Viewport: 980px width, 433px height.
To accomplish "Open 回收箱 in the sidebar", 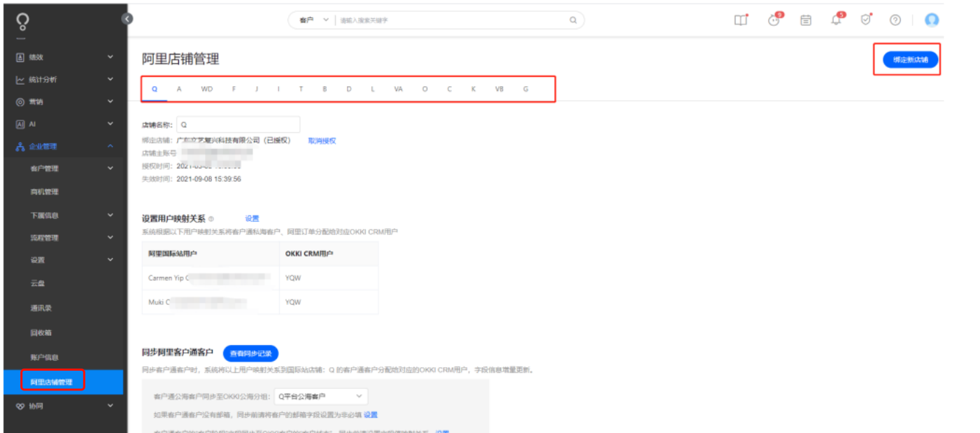I will click(x=41, y=333).
